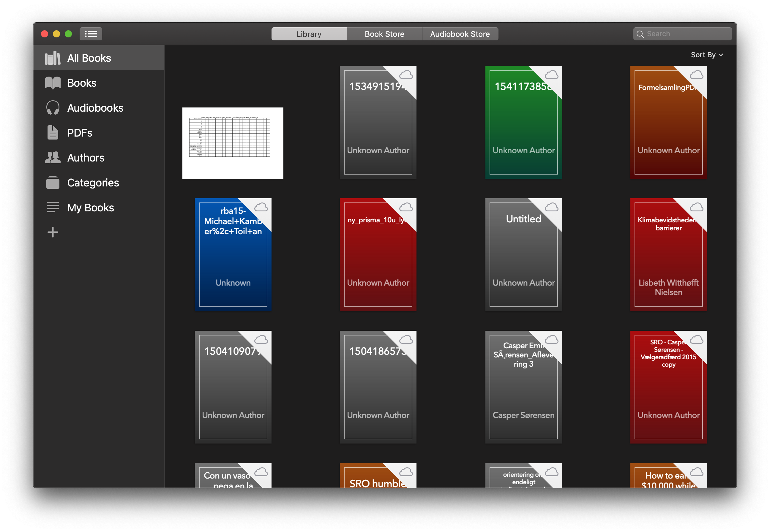Open the blue rba15-Michael+Kamber book
Screen dimensions: 770x532
pos(233,255)
